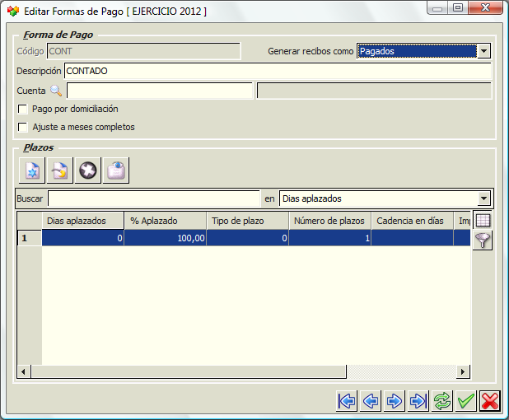Click the Descripción input field

(278, 71)
